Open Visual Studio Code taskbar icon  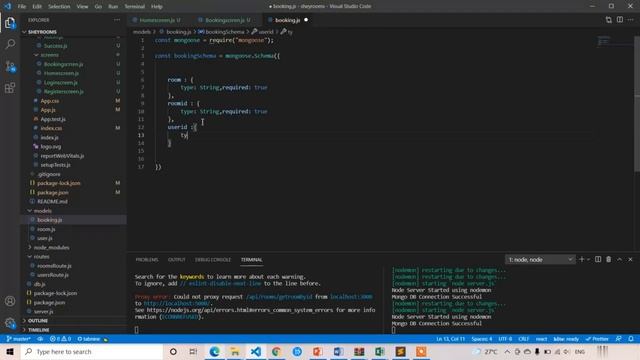[x=256, y=351]
